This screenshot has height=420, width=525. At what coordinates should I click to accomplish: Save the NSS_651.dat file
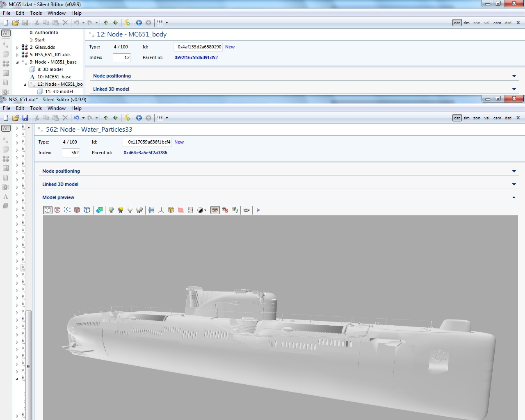[x=25, y=118]
